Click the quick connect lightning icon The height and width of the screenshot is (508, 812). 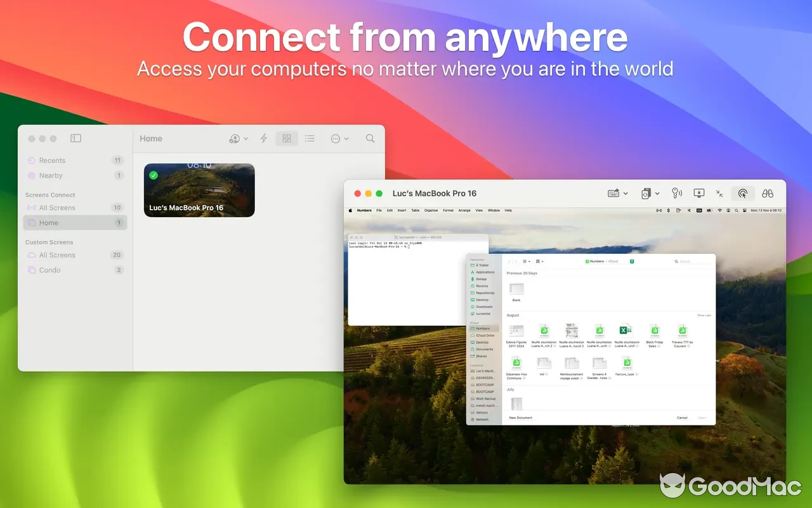[x=263, y=138]
